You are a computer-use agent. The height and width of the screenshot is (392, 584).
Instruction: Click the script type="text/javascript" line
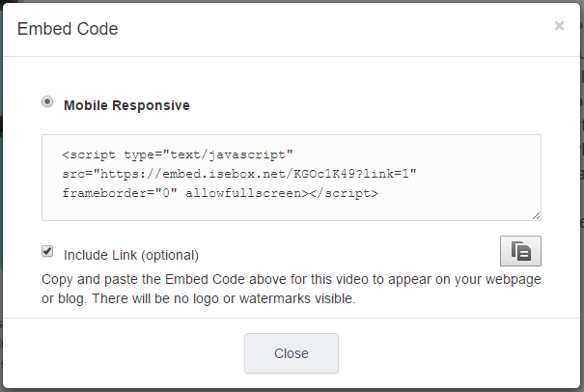coord(178,154)
